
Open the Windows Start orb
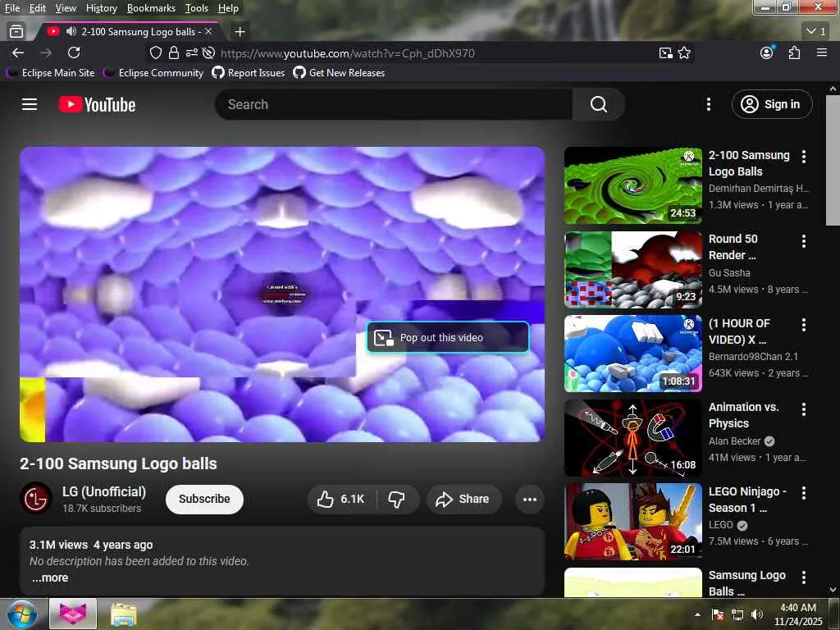(22, 614)
